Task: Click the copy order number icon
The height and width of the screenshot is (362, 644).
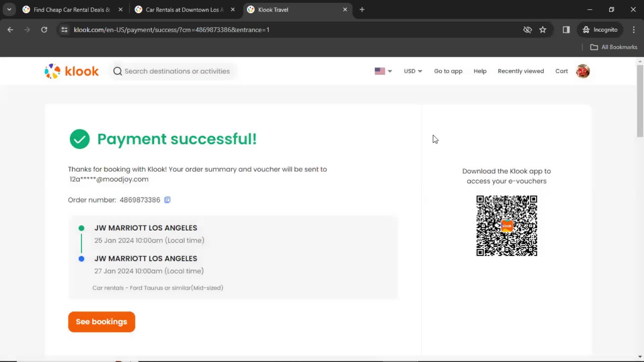Action: point(167,200)
